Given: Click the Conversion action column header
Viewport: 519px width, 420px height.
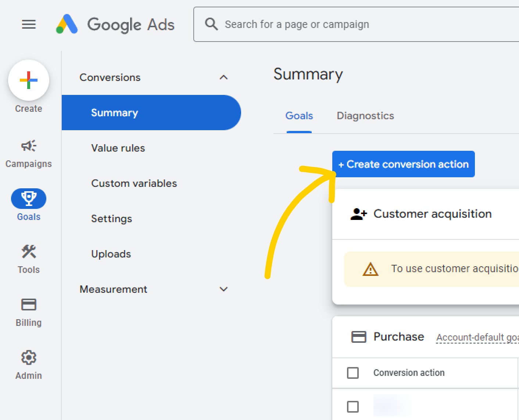Looking at the screenshot, I should (x=409, y=373).
